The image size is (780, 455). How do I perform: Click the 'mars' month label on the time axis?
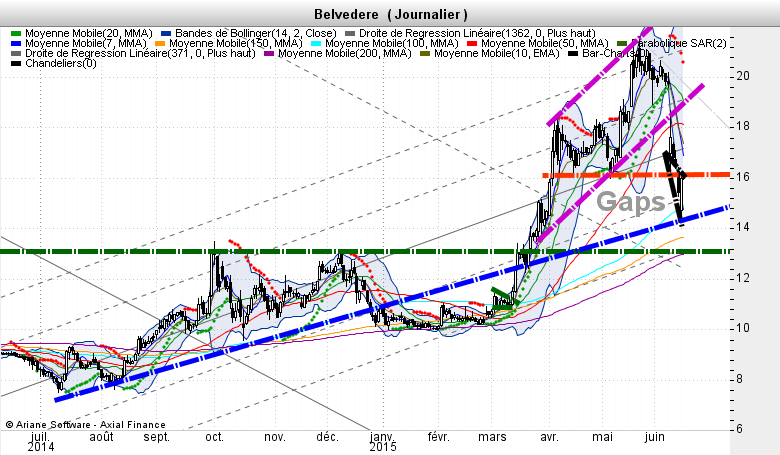(x=492, y=437)
